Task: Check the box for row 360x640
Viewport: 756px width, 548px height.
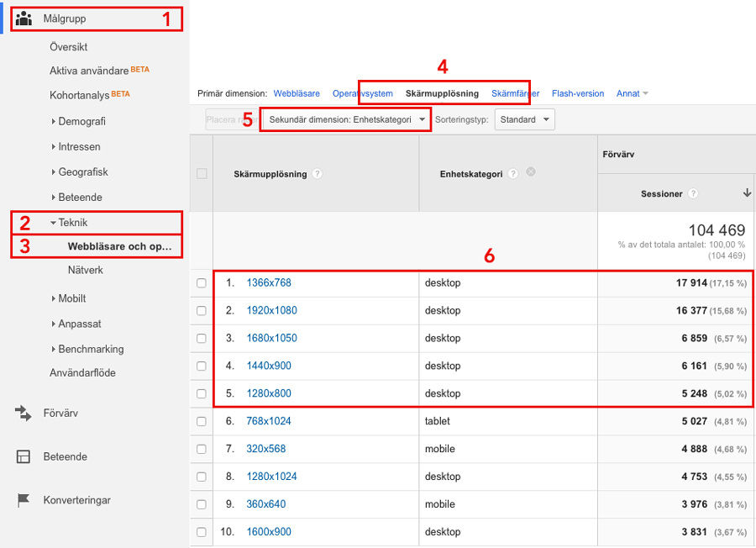Action: coord(202,504)
